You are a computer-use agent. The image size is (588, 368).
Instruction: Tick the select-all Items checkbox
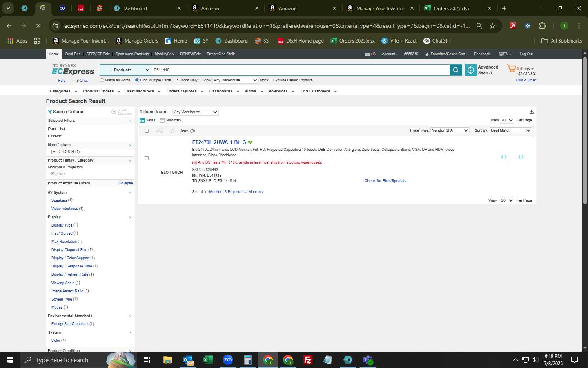click(147, 131)
